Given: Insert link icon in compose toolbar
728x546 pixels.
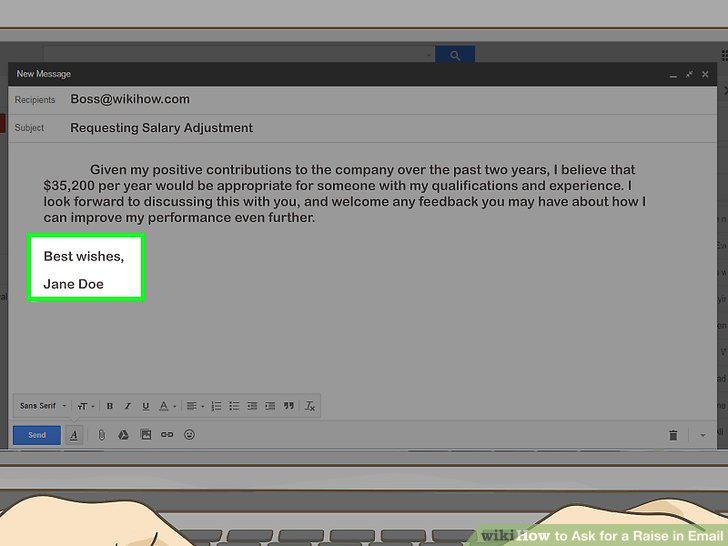Looking at the screenshot, I should pyautogui.click(x=167, y=435).
